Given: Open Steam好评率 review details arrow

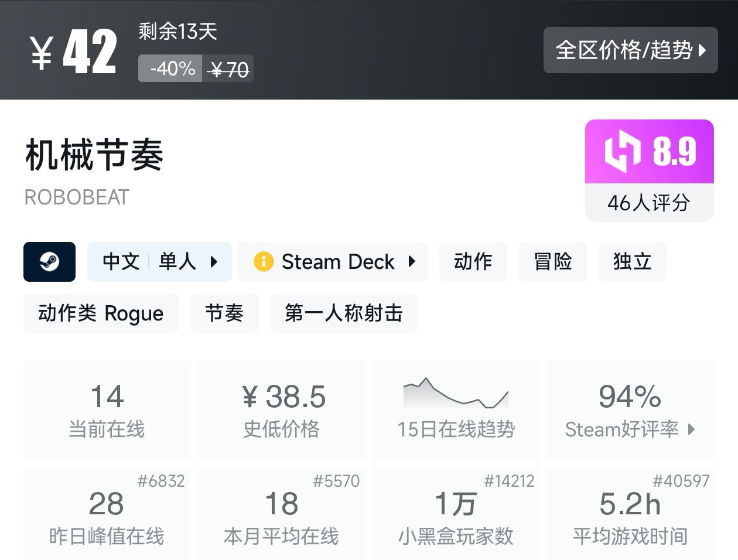Looking at the screenshot, I should click(x=692, y=429).
